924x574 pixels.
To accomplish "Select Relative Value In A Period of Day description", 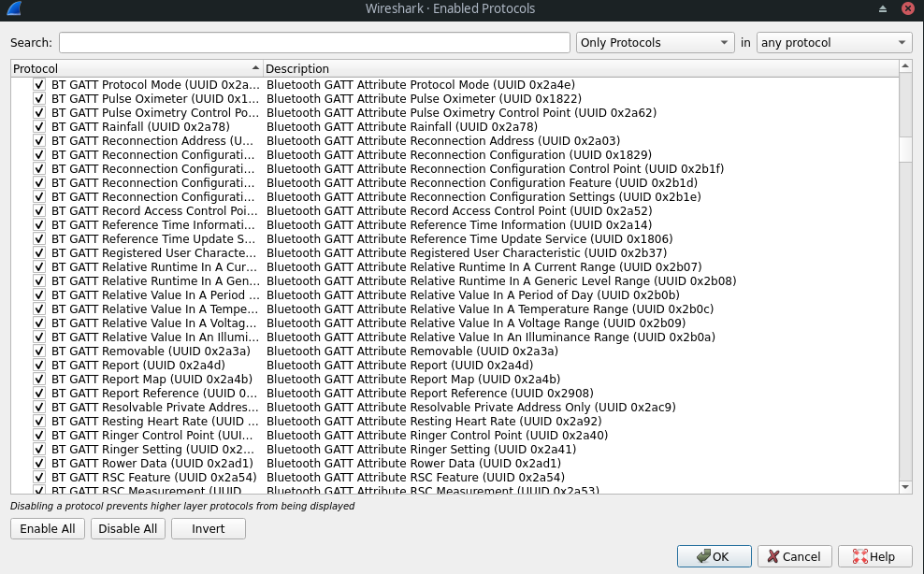I will click(x=473, y=295).
